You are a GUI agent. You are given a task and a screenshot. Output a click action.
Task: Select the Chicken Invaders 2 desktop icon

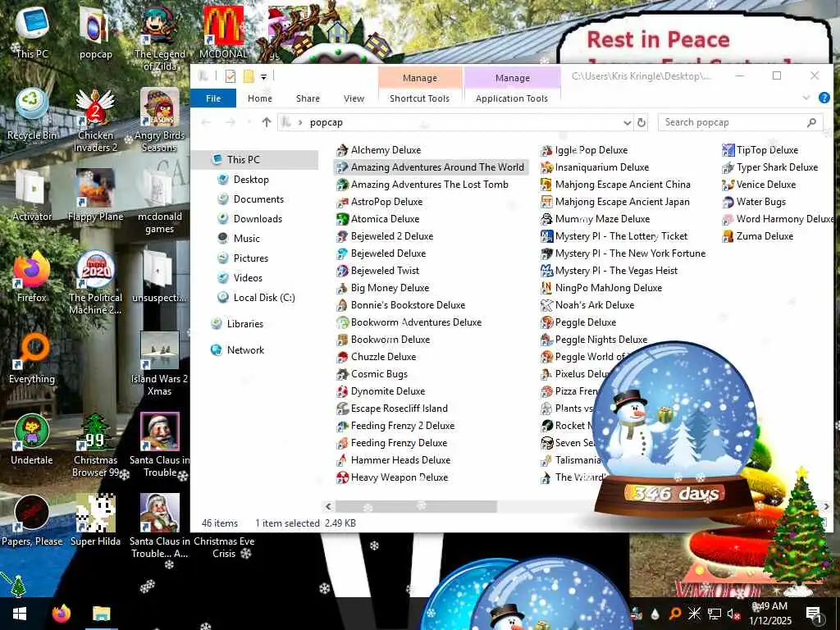(x=95, y=121)
